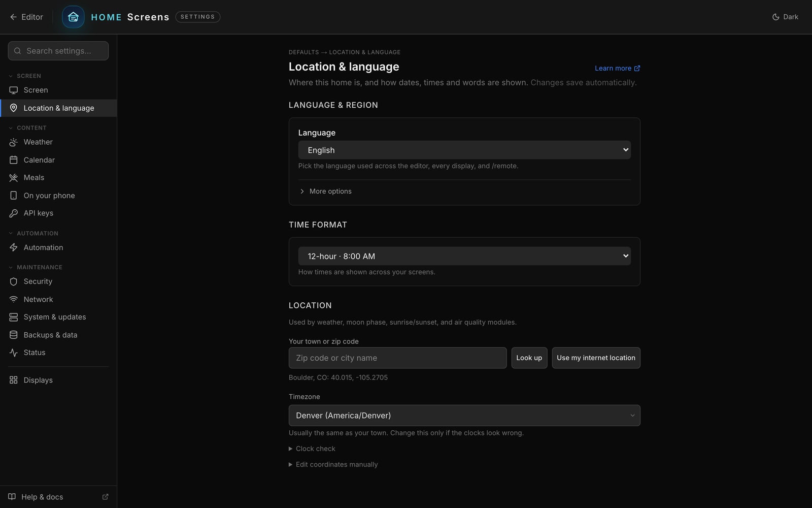Open the Learn more link
This screenshot has height=508, width=812.
(x=617, y=68)
